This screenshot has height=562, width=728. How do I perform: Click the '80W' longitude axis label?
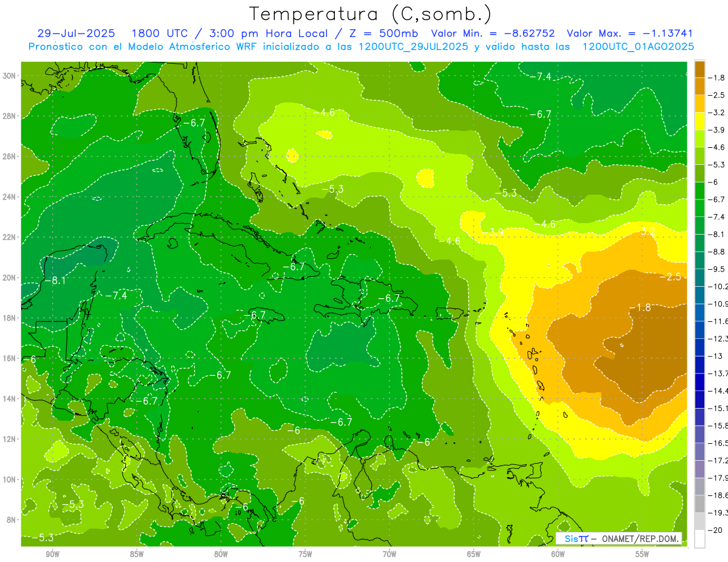point(221,554)
